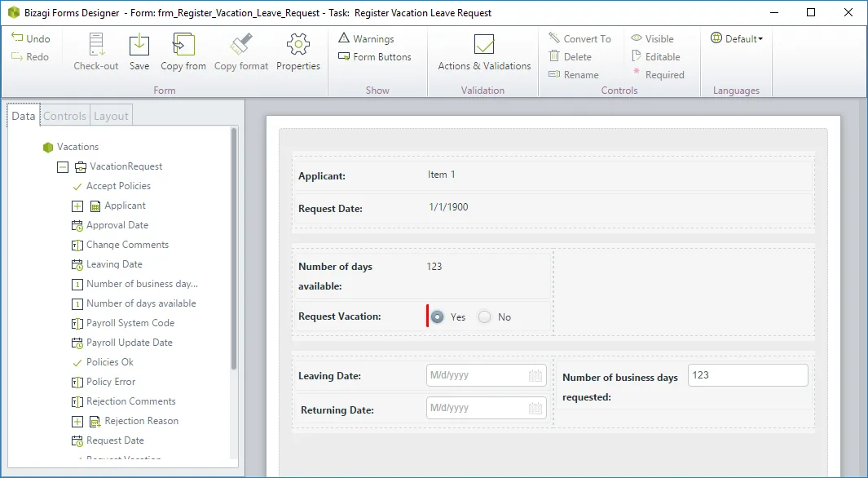Screen dimensions: 868x478
Task: Expand the Applicant entity node
Action: tap(77, 206)
